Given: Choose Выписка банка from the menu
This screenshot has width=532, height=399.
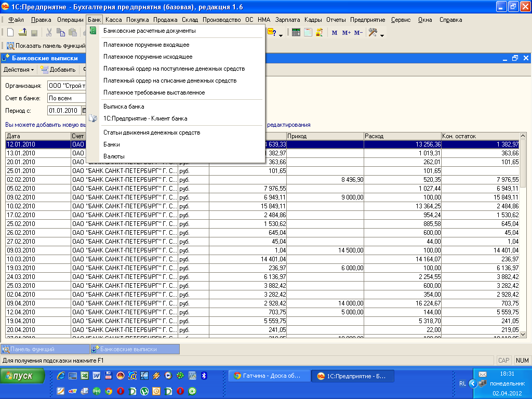Looking at the screenshot, I should point(124,107).
